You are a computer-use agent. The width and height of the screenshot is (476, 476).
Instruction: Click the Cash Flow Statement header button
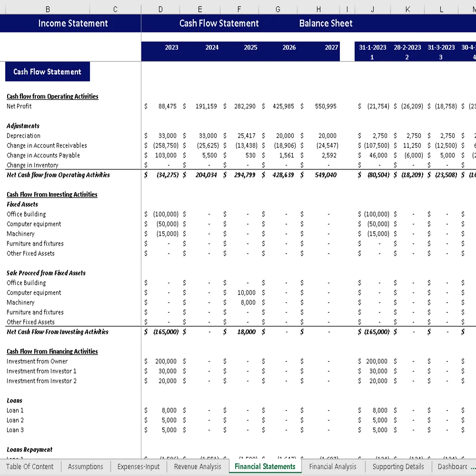(x=219, y=23)
